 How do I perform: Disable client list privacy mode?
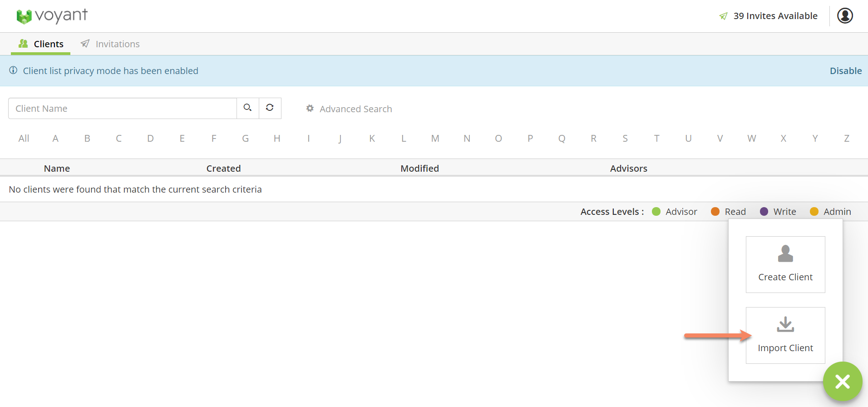[846, 71]
